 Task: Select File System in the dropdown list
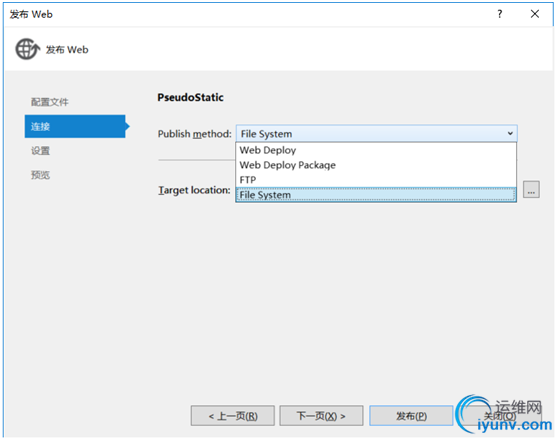(x=376, y=195)
